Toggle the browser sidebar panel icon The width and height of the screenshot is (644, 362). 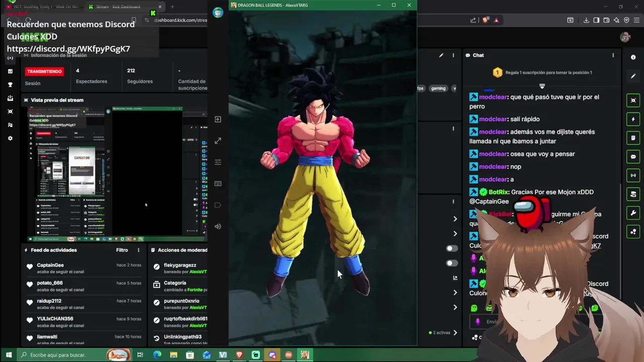tap(596, 20)
